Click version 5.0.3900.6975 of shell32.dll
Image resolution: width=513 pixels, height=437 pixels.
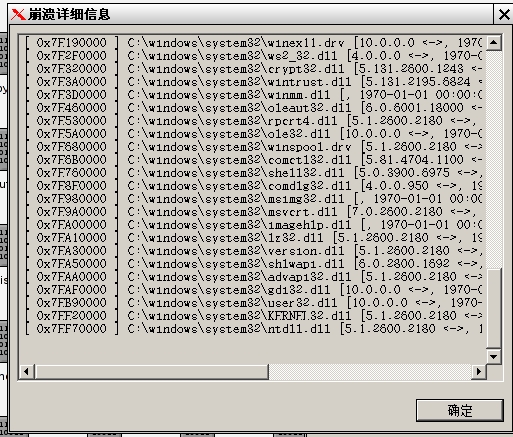(404, 173)
